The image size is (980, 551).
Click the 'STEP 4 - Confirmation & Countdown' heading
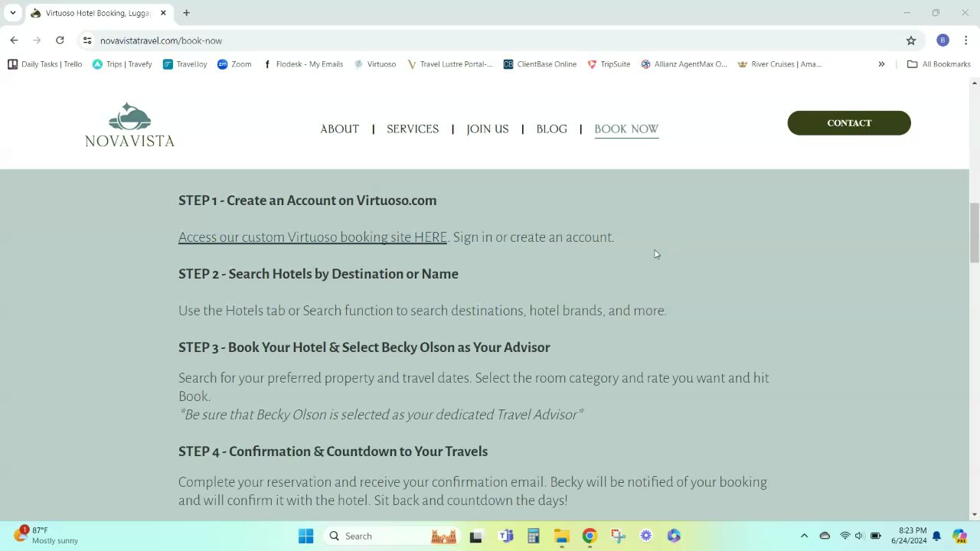(333, 452)
